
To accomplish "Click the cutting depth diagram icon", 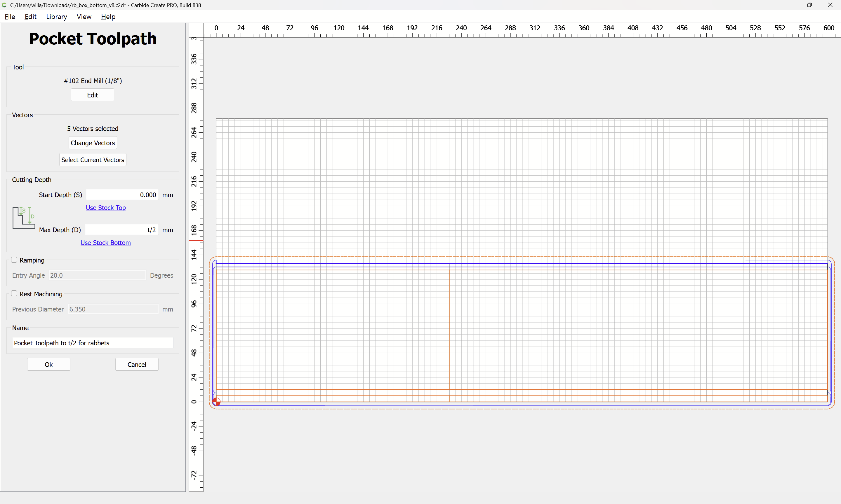I will [x=24, y=218].
